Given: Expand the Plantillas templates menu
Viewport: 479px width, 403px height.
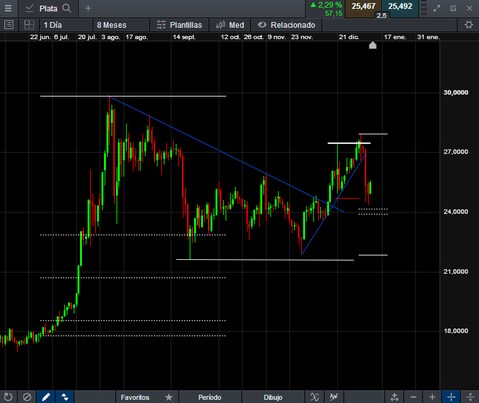Looking at the screenshot, I should (x=179, y=25).
